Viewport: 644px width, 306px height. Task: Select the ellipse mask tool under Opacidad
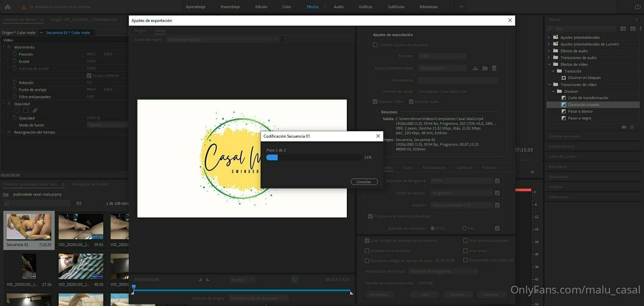point(17,110)
